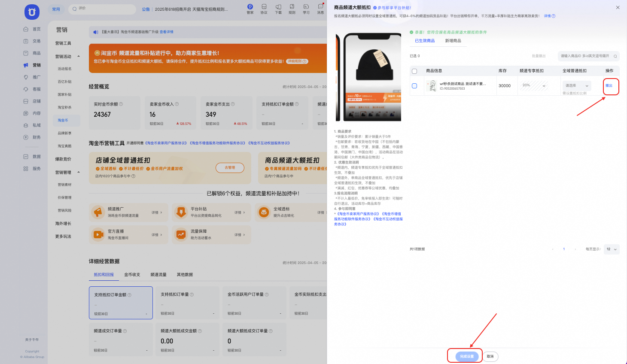This screenshot has width=627, height=364.
Task: Open 客服 customer service in sidebar
Action: click(26, 89)
